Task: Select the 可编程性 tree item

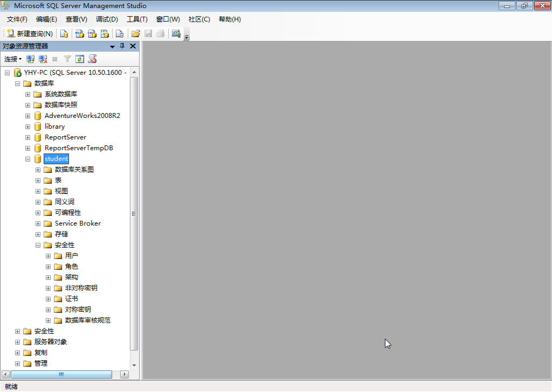Action: coord(68,213)
